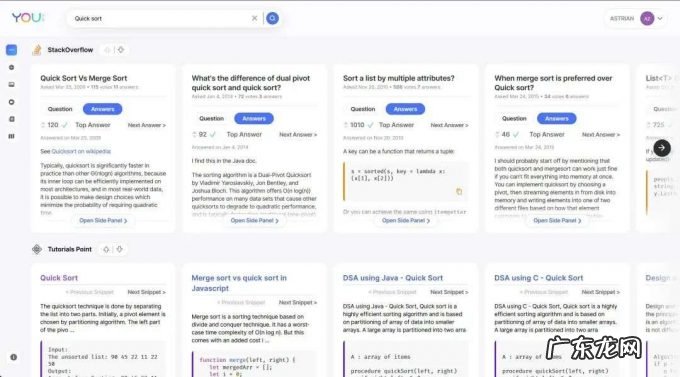Click Previous Snippet in DSA using C card

543,292
